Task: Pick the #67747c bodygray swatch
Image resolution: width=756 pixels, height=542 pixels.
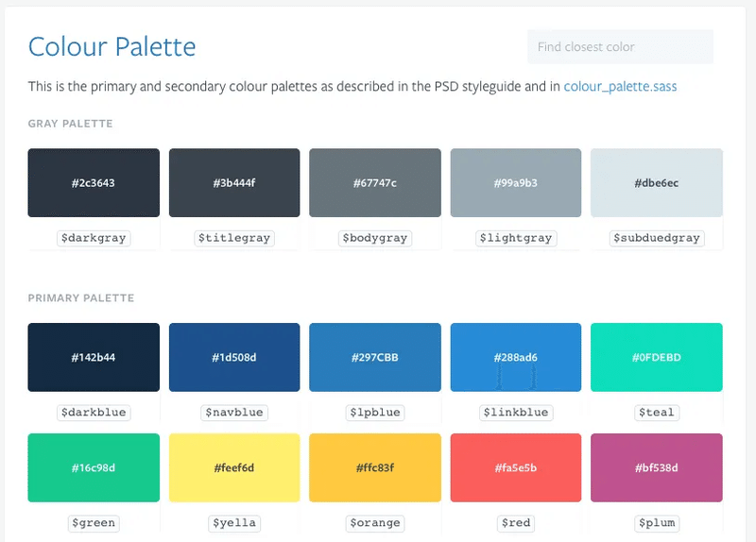Action: [375, 182]
